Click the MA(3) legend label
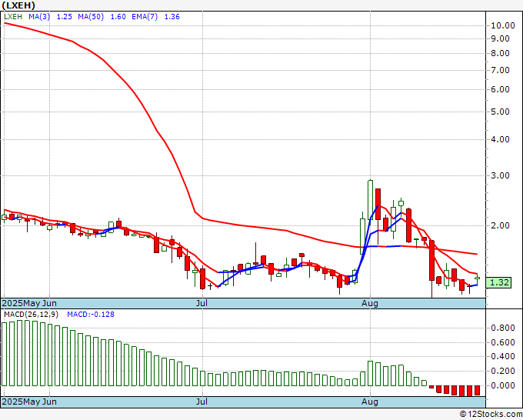The height and width of the screenshot is (420, 523). (39, 17)
